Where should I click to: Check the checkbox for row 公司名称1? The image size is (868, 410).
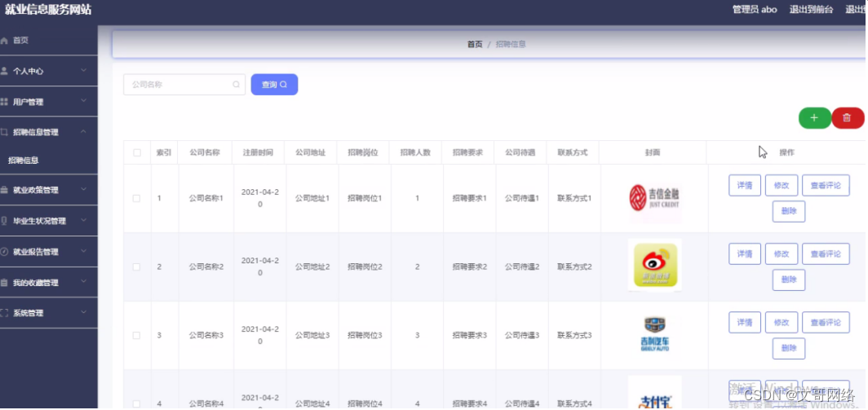tap(137, 198)
